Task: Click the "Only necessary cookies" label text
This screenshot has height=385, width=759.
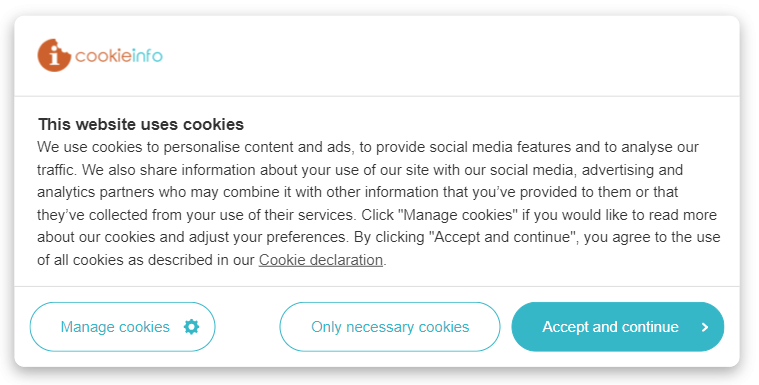Action: click(x=390, y=327)
